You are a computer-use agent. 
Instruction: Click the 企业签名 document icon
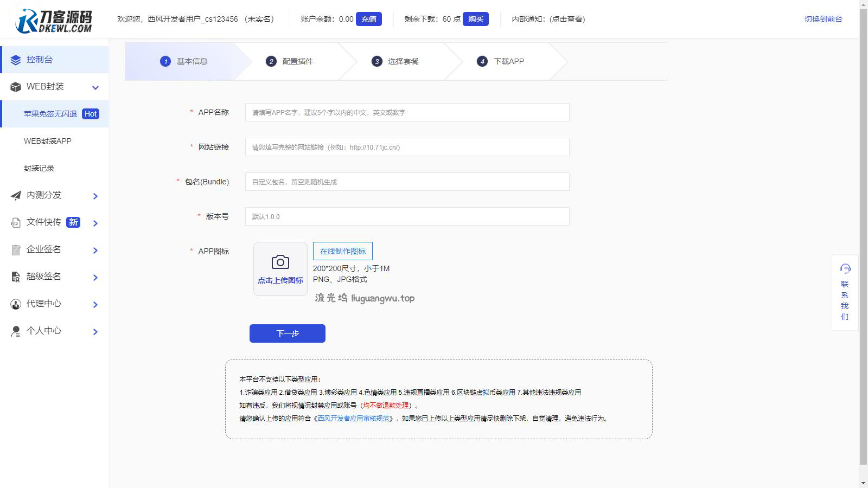(16, 249)
